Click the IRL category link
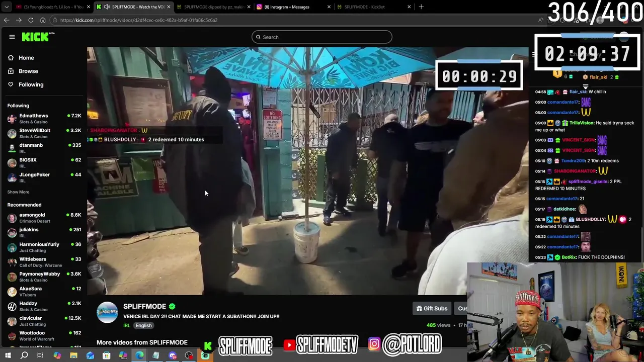The image size is (644, 362). coord(127,326)
